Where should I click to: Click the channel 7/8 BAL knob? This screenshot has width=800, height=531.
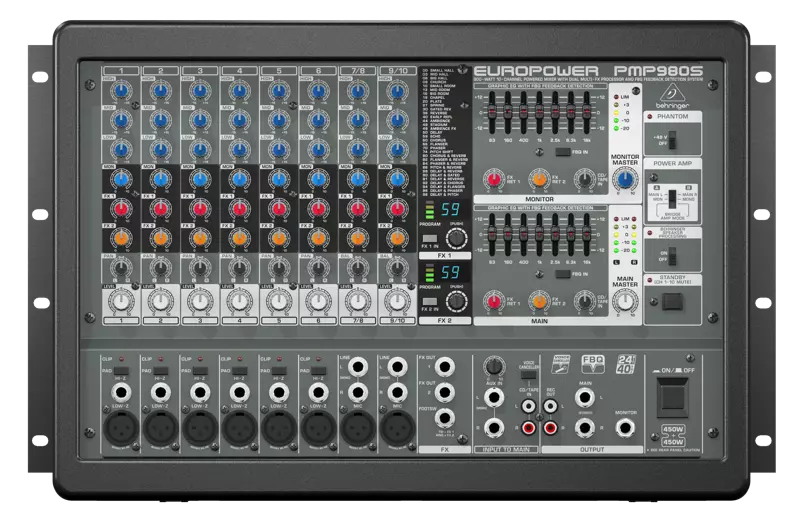coord(358,267)
